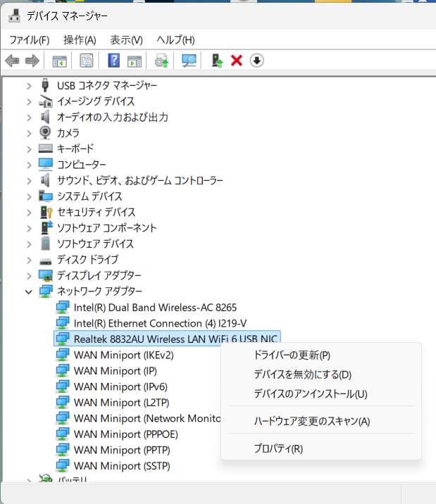Click the コンピューター monitor icon

45,164
